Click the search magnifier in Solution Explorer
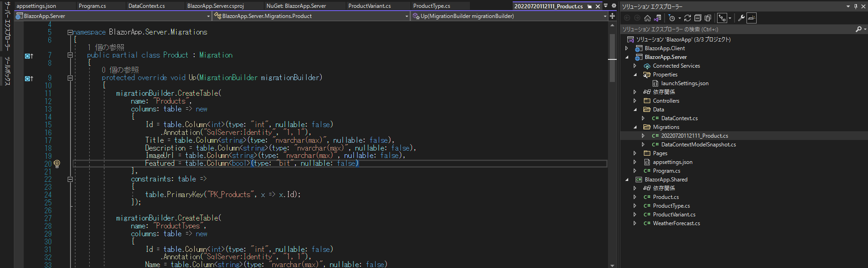 click(858, 29)
